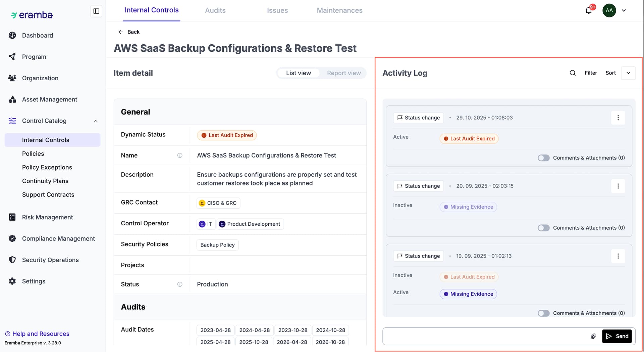The image size is (644, 352).
Task: Open the Sort order dropdown chevron
Action: (x=628, y=73)
